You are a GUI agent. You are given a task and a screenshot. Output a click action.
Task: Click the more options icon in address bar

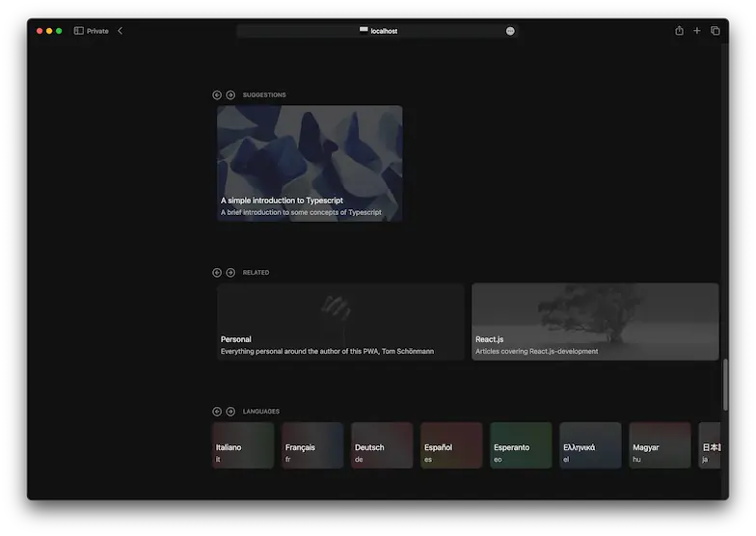(510, 31)
